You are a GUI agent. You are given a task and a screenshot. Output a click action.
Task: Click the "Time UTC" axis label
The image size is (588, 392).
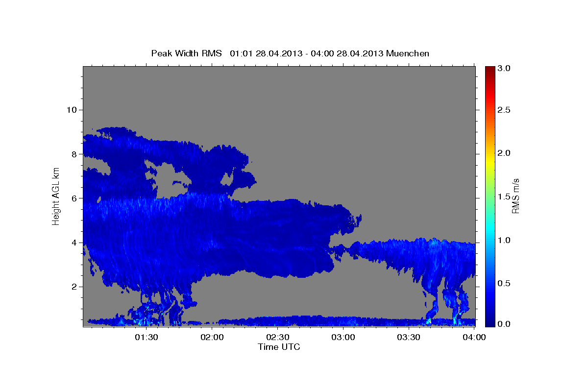[x=279, y=347]
